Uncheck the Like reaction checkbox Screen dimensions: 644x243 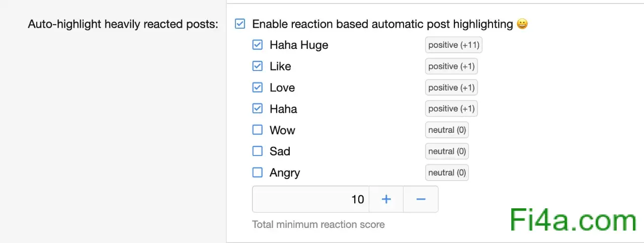tap(257, 66)
